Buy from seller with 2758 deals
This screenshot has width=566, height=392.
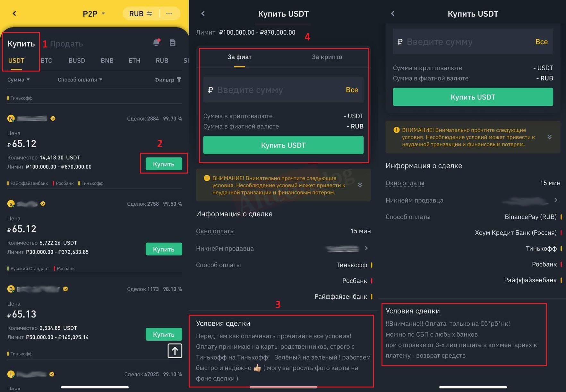164,249
